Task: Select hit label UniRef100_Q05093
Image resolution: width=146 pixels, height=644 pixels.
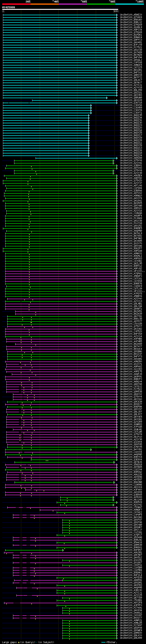Action: point(131,497)
